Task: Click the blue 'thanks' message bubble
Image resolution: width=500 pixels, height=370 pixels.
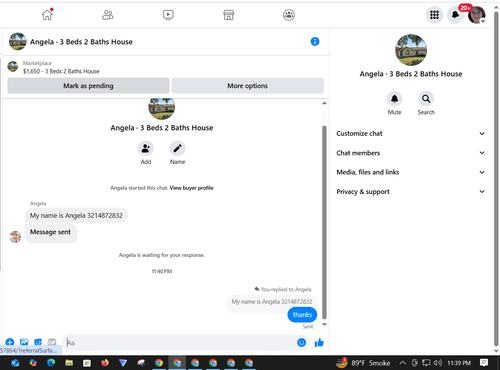Action: [x=302, y=315]
